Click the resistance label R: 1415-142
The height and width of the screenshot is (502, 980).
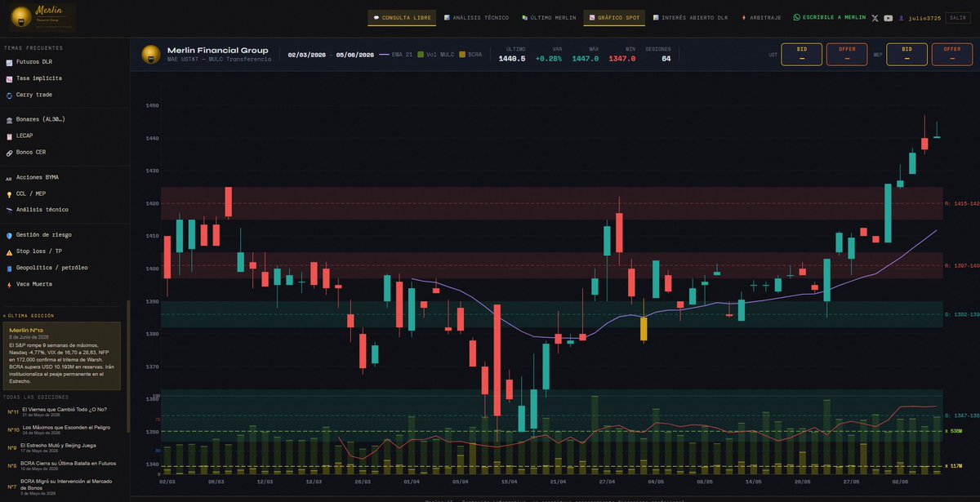click(962, 203)
